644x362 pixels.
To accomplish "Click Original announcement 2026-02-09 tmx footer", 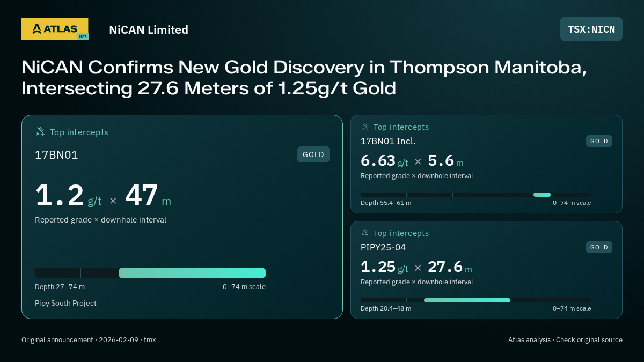I will [x=89, y=339].
